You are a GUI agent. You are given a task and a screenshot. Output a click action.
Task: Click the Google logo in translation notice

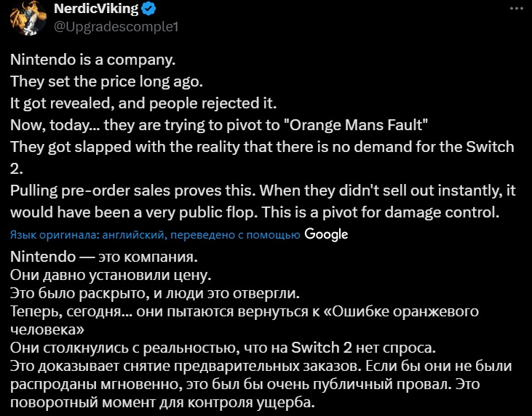click(x=326, y=234)
